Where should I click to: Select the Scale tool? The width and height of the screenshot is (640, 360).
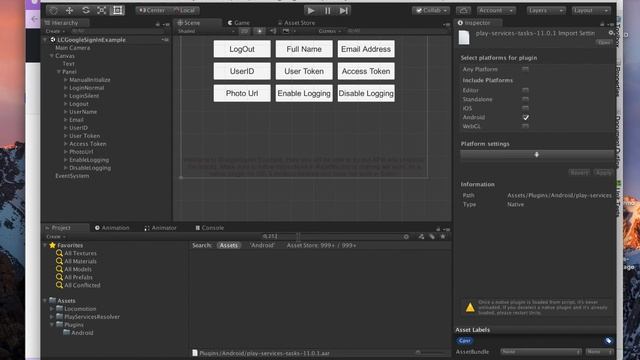(x=101, y=10)
